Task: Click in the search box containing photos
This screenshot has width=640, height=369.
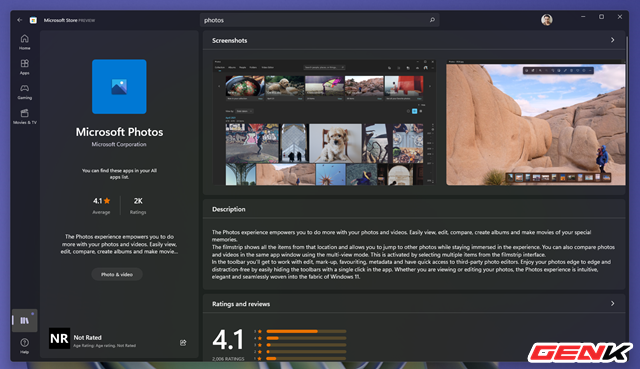Action: [319, 20]
